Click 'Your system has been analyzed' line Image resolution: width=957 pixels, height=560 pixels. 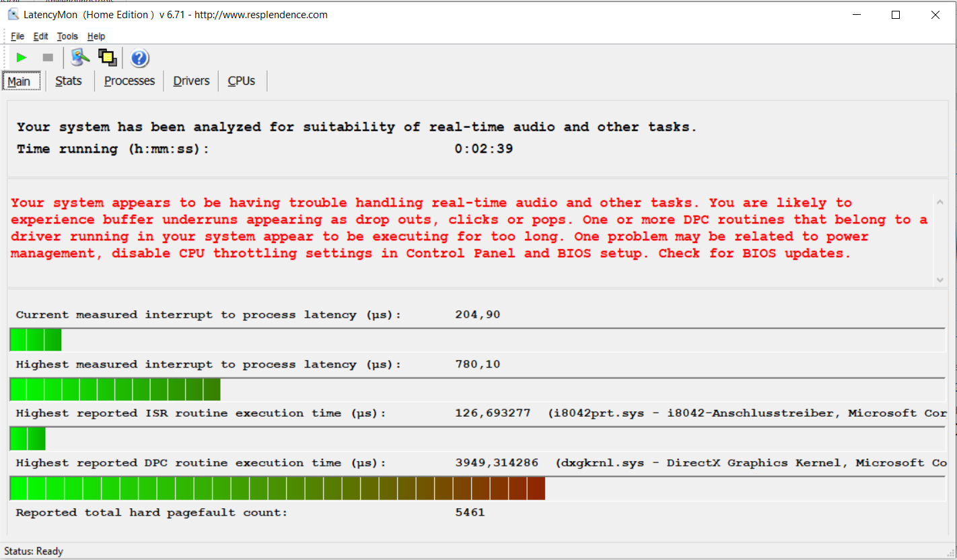pos(357,127)
